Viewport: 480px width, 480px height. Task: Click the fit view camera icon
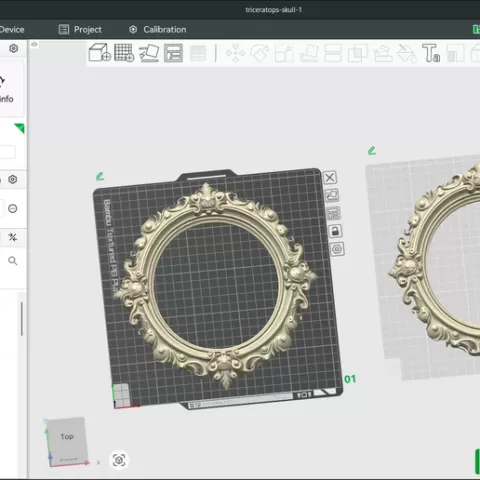point(119,460)
